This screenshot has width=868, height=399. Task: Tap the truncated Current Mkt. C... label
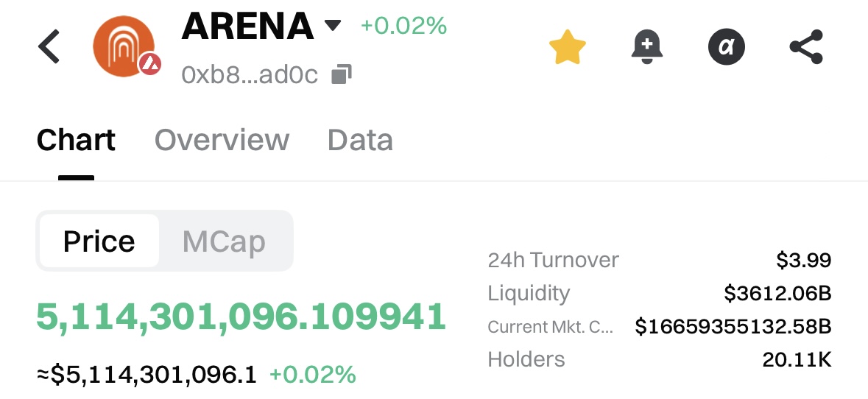(x=550, y=327)
